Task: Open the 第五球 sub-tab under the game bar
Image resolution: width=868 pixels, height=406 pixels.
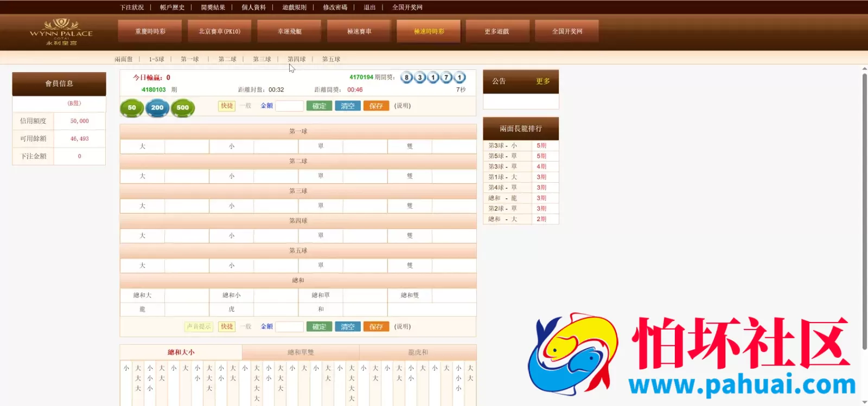Action: point(331,59)
